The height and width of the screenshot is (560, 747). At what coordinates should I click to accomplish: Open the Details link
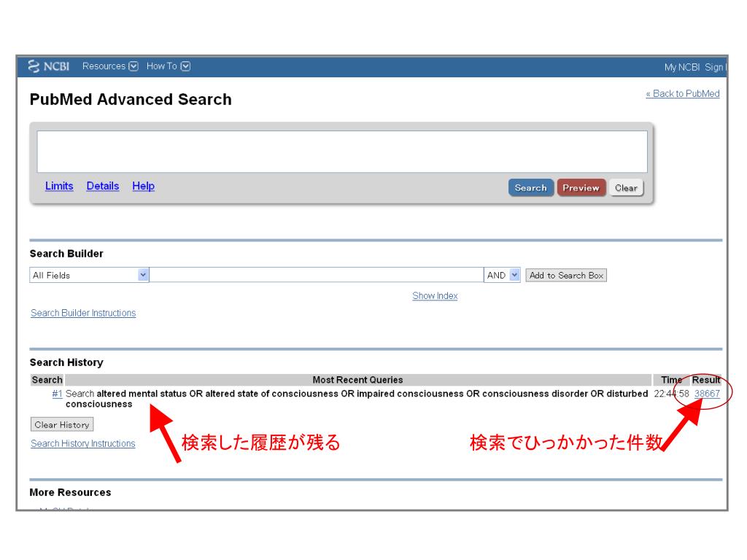pos(102,186)
